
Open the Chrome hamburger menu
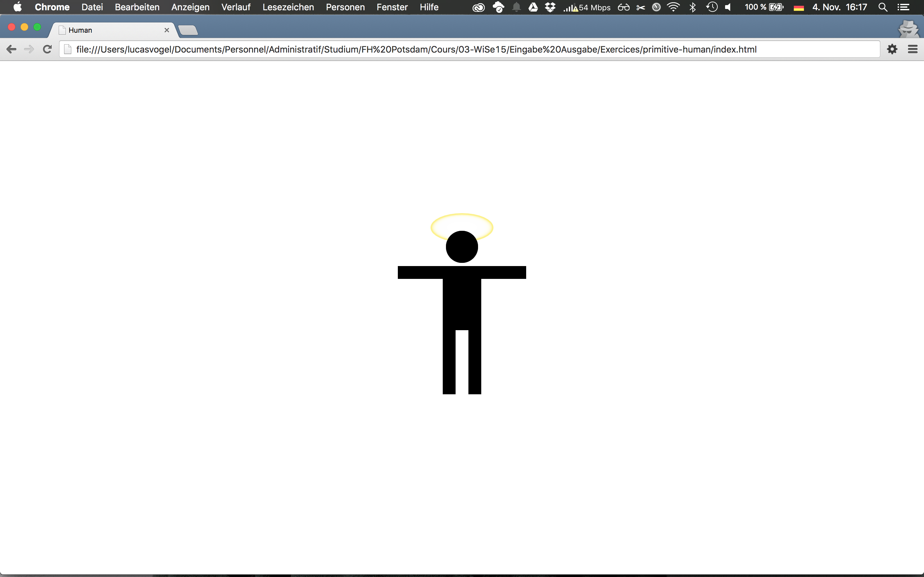tap(912, 49)
